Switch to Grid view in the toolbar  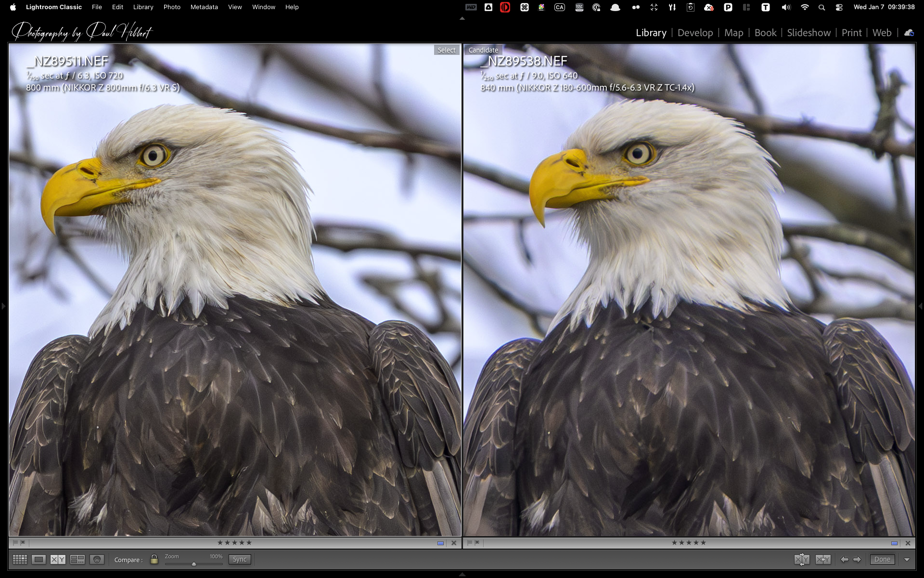(x=19, y=559)
